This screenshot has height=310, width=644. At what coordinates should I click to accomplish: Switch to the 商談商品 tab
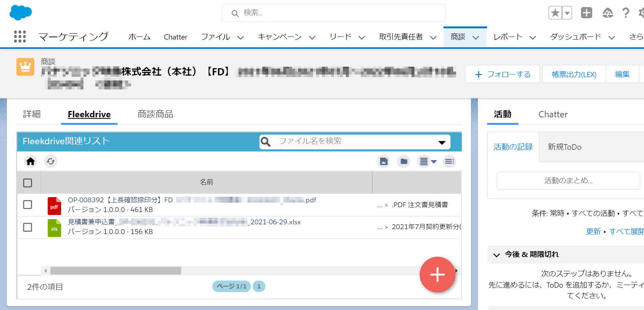point(155,114)
